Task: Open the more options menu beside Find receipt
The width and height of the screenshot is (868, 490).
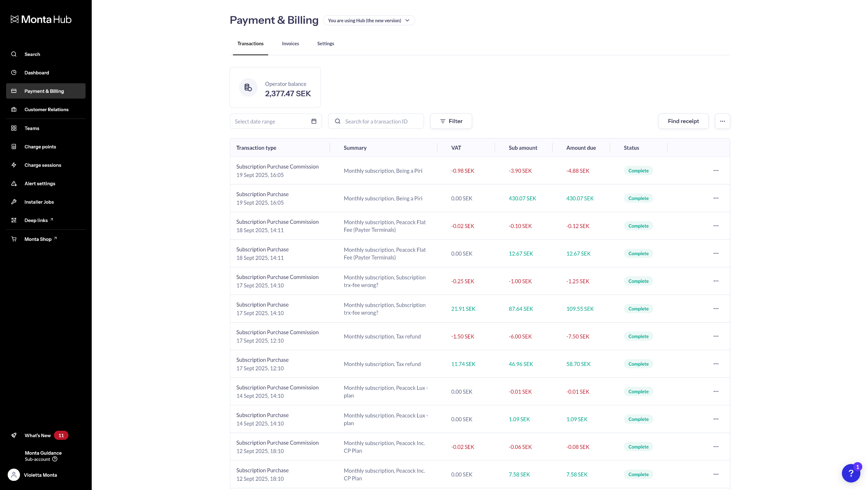Action: (x=722, y=121)
